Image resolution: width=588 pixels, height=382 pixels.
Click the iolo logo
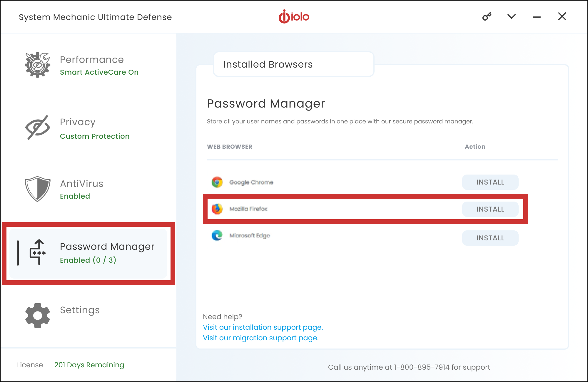pos(294,16)
